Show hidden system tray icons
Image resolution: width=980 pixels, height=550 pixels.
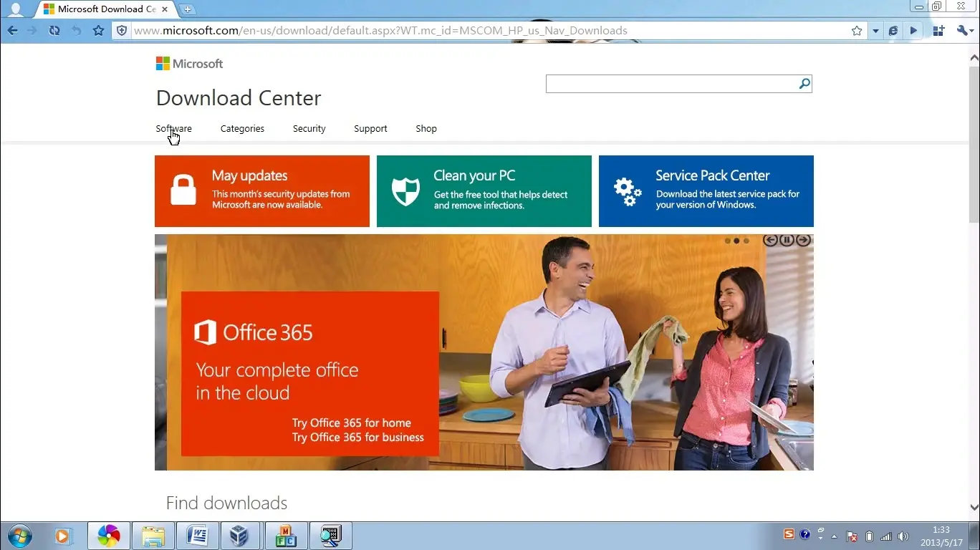tap(834, 536)
